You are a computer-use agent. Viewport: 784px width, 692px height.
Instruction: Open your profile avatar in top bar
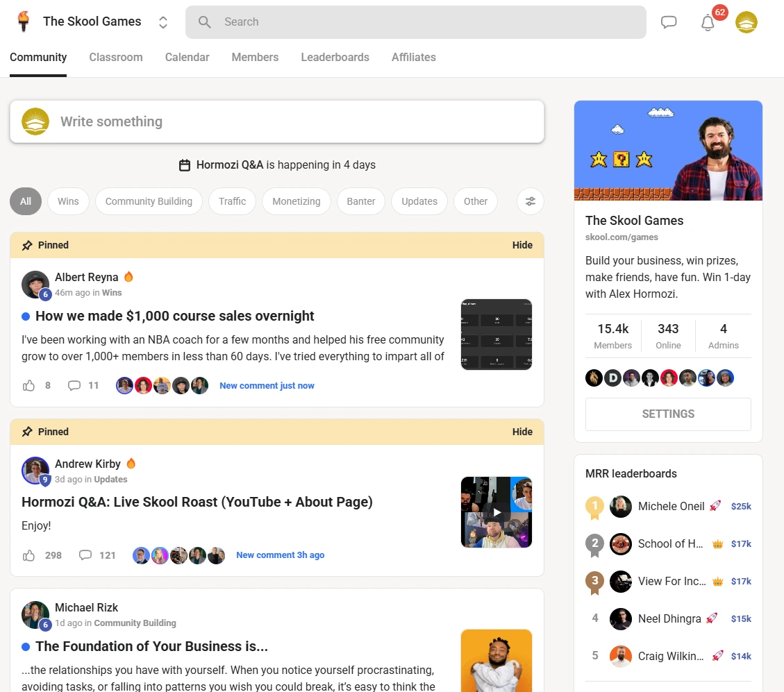pyautogui.click(x=747, y=22)
